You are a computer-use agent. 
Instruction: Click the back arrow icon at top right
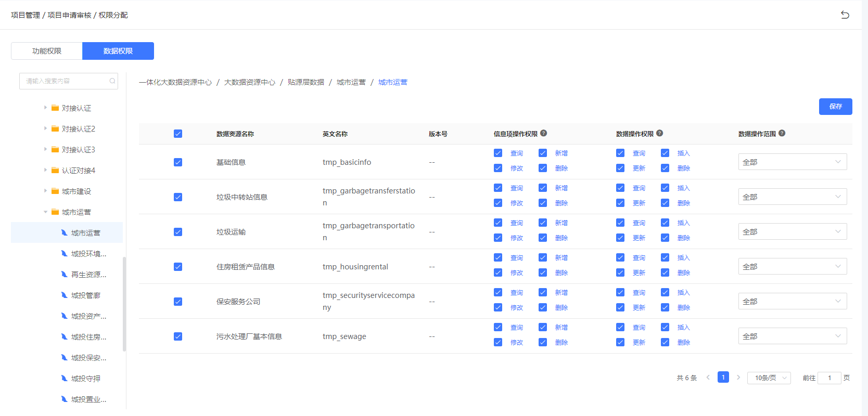pos(845,15)
